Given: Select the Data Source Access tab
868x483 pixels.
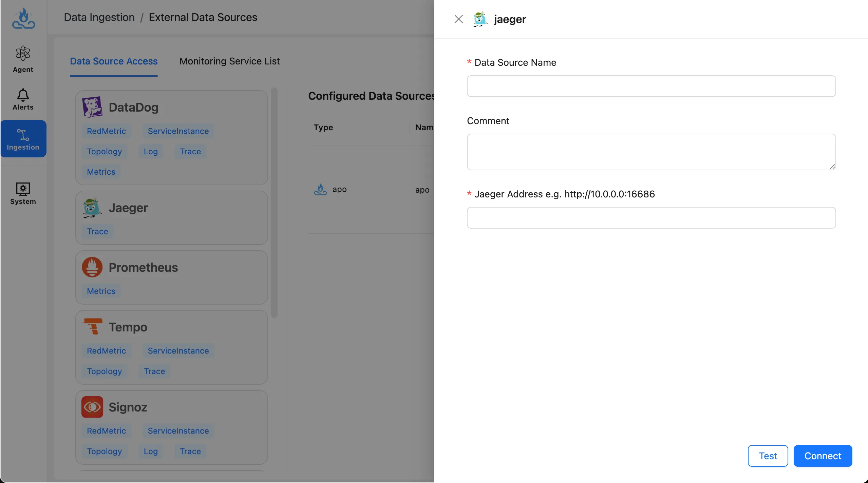Looking at the screenshot, I should click(x=114, y=61).
